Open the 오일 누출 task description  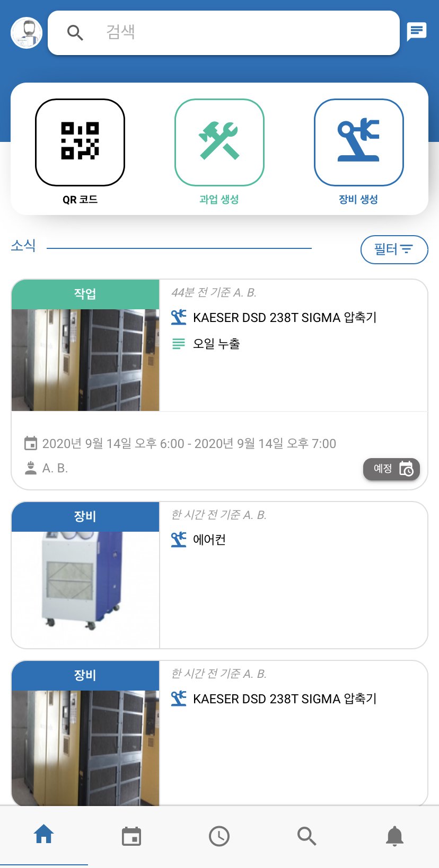(216, 344)
